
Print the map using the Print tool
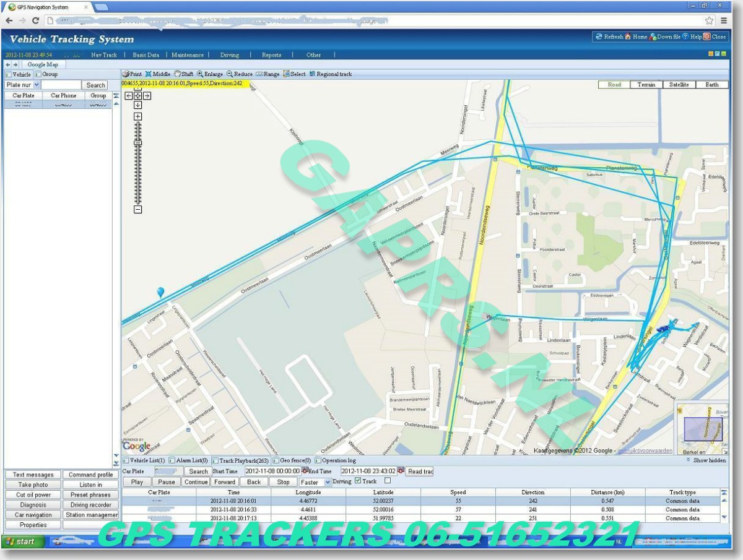[x=132, y=74]
